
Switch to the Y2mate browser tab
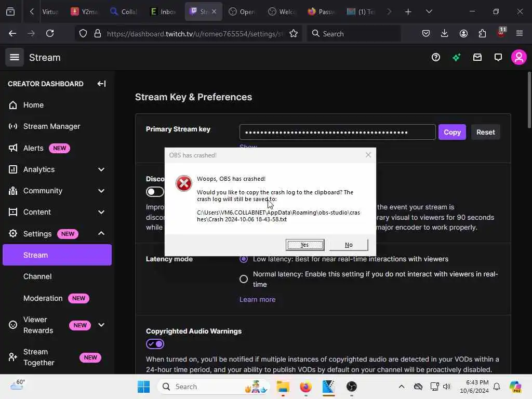tap(84, 11)
